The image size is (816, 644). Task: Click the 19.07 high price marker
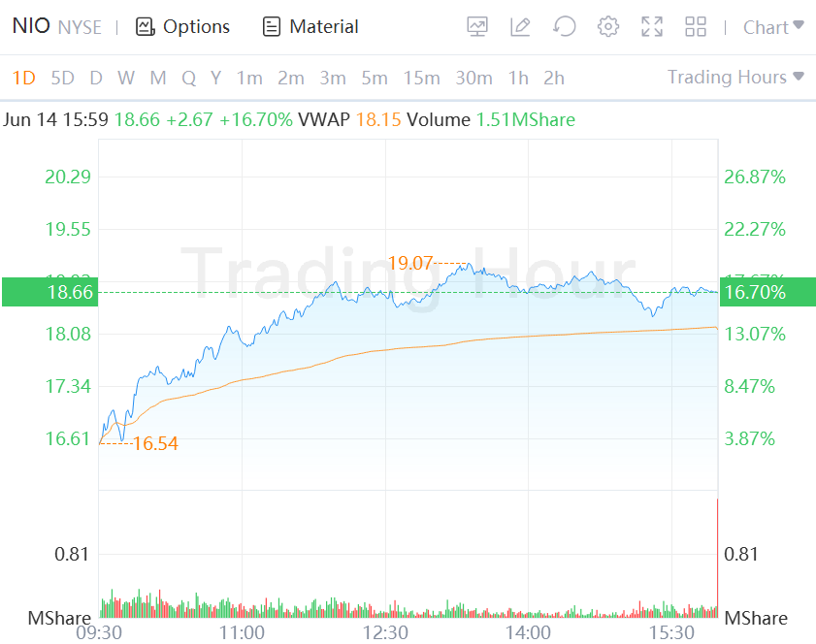coord(410,263)
